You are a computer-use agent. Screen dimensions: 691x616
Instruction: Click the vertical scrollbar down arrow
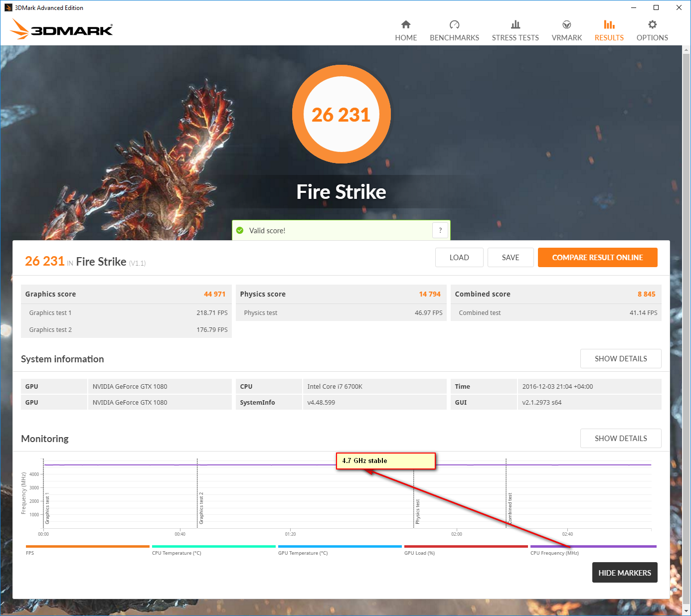click(687, 611)
